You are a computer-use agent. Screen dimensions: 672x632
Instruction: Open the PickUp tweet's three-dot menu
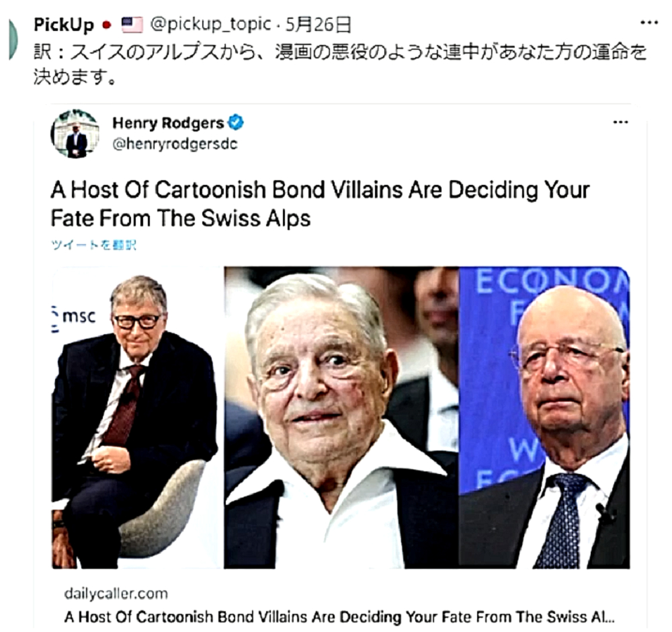648,22
